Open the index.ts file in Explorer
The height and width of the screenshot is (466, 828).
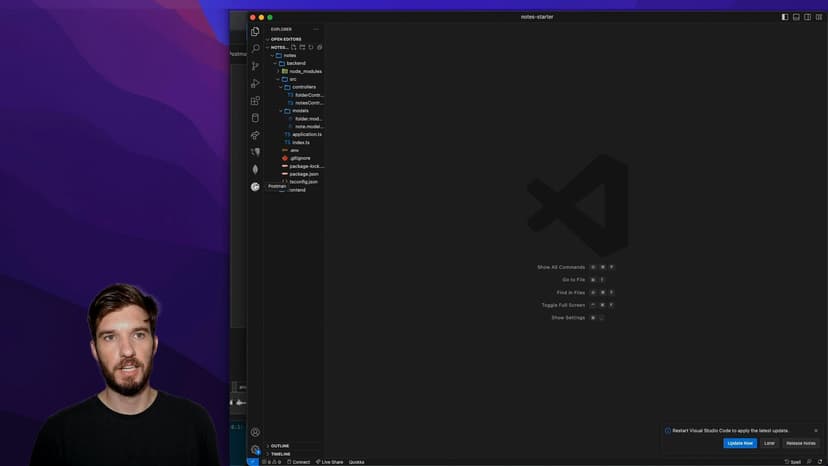click(x=301, y=142)
